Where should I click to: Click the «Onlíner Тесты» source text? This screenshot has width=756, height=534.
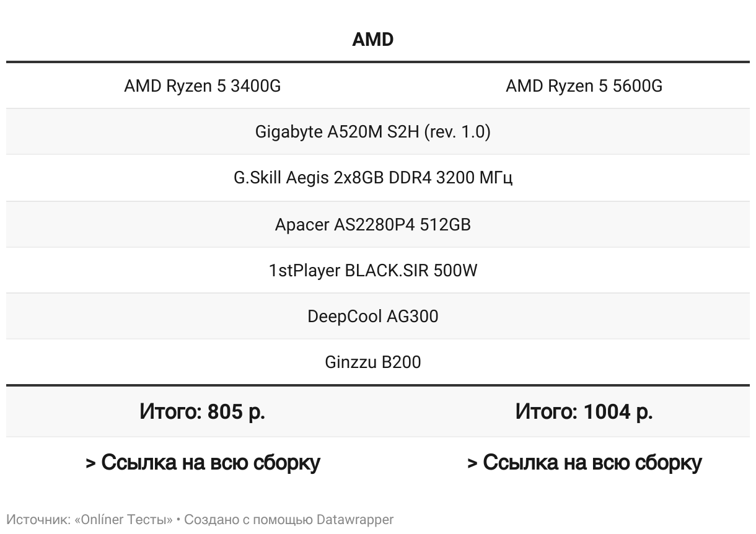123,519
